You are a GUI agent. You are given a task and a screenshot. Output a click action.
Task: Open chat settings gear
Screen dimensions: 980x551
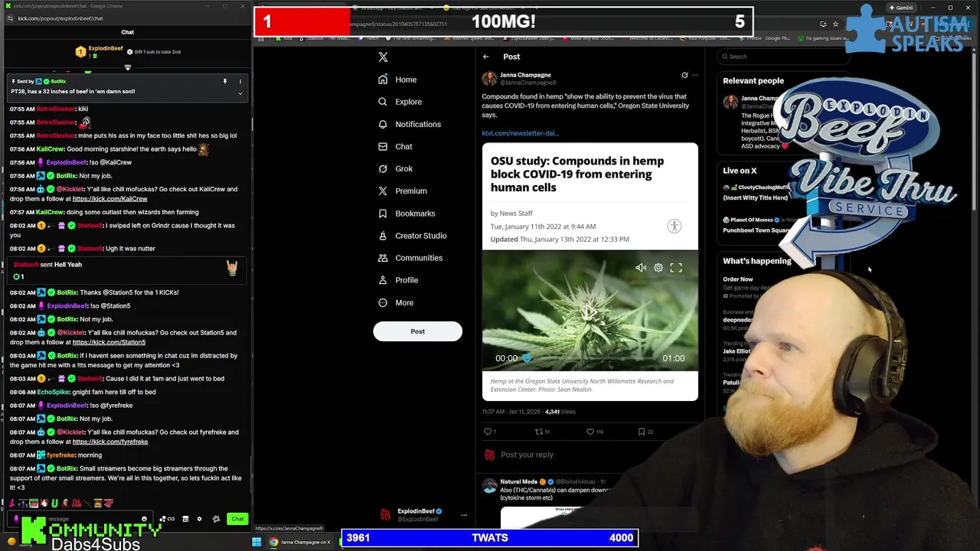click(199, 519)
